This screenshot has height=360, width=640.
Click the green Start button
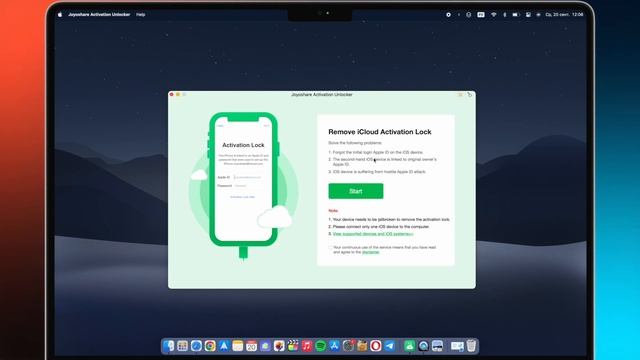pos(356,191)
